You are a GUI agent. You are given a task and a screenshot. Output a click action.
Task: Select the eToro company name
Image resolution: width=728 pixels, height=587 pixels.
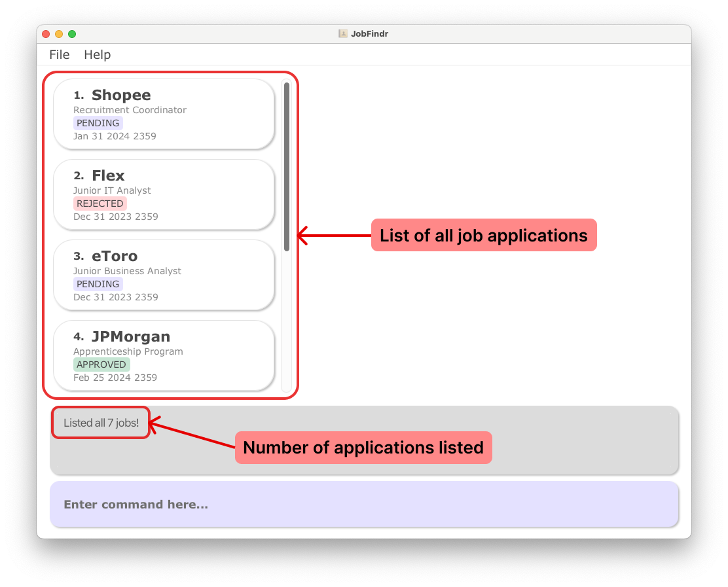click(115, 256)
